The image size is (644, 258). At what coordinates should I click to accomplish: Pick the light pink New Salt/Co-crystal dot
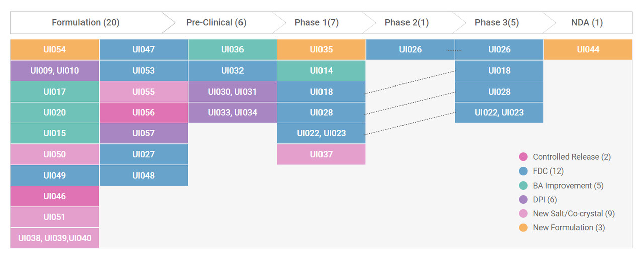523,214
